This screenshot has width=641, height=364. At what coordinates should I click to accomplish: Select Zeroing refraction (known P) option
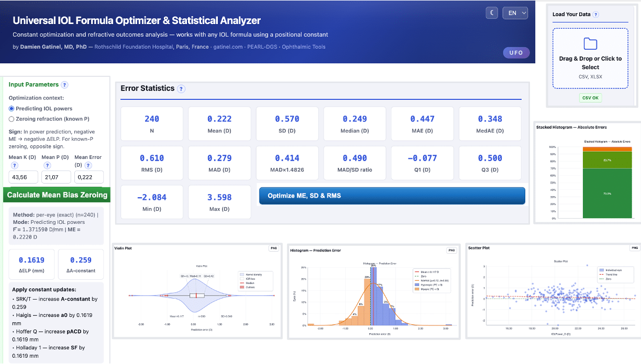tap(12, 119)
